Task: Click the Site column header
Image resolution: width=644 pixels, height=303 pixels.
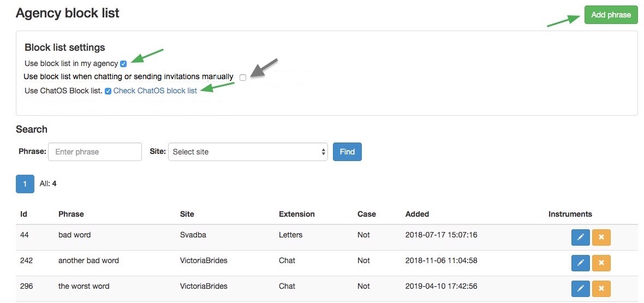Action: (x=187, y=214)
